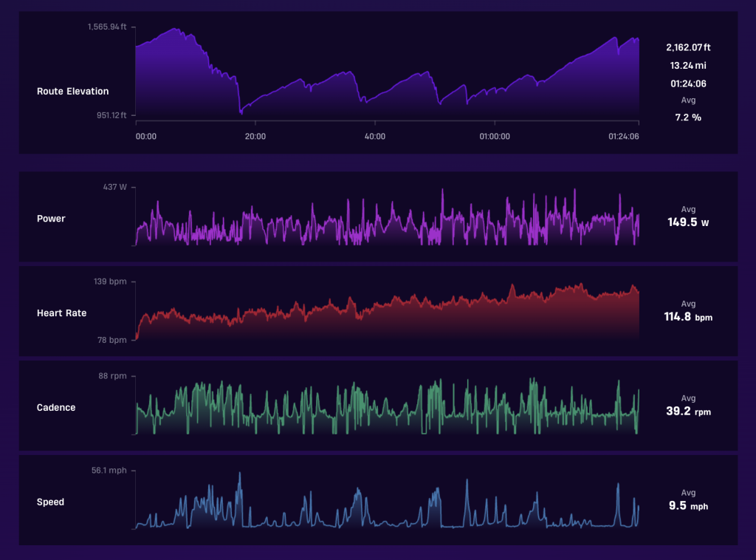This screenshot has height=560, width=756.
Task: Click the 01:00:00 time axis label
Action: coord(495,137)
